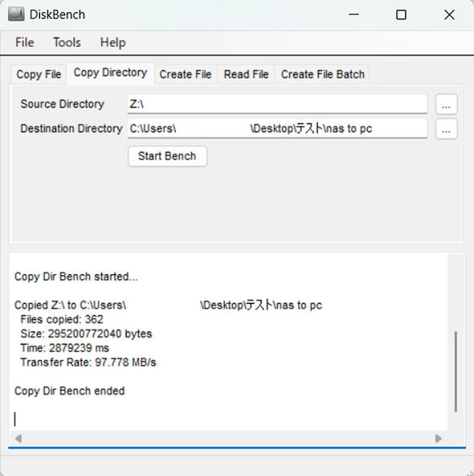Click the Source Directory input field
Screen dimensions: 474x476
pyautogui.click(x=277, y=105)
